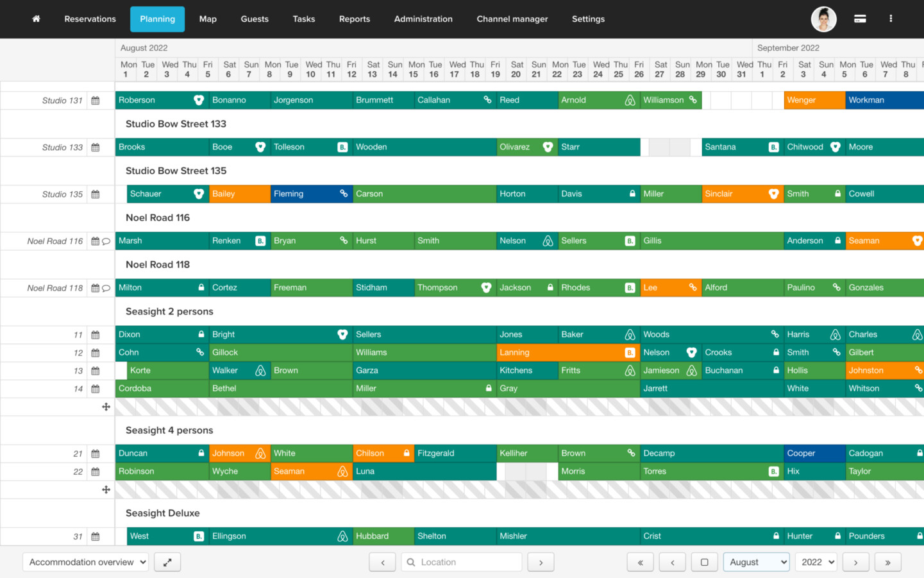Open comment bubble icon for Noel Road 116
This screenshot has width=924, height=578.
tap(106, 242)
